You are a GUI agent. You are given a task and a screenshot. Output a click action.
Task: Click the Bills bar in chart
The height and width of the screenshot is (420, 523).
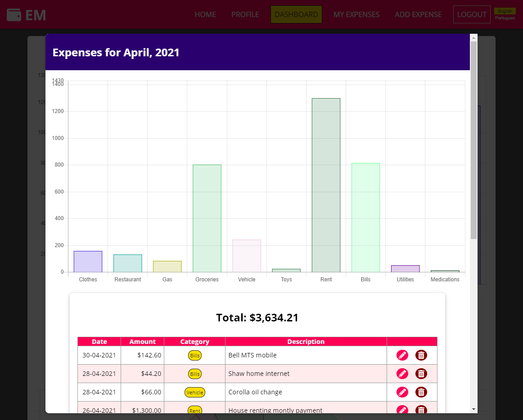[365, 217]
